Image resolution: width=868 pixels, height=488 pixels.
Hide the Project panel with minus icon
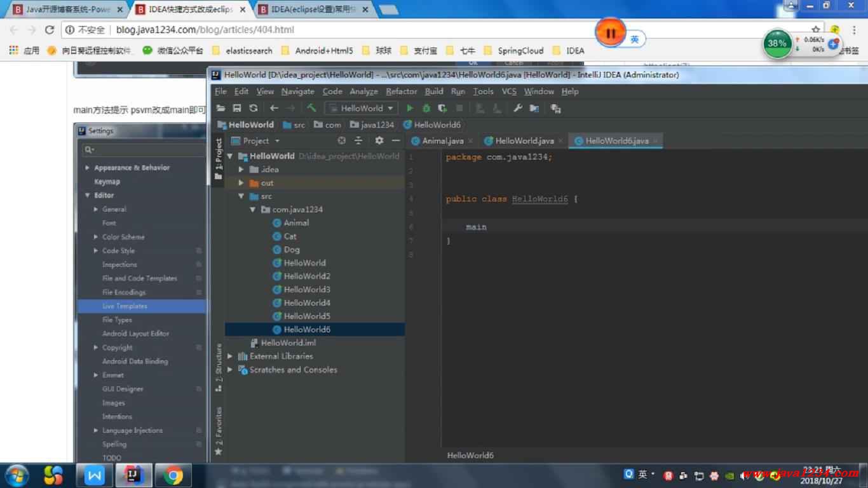pos(396,141)
